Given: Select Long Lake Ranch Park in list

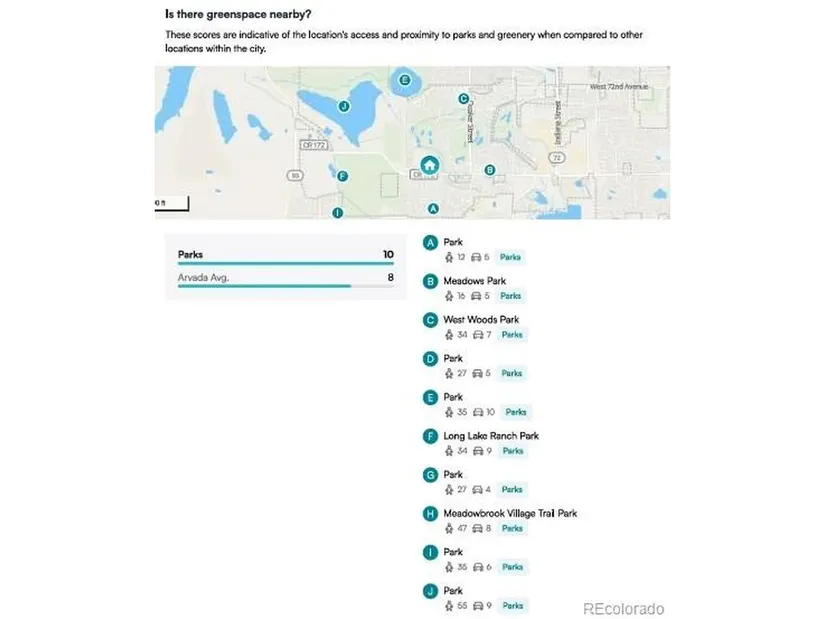Looking at the screenshot, I should click(491, 436).
